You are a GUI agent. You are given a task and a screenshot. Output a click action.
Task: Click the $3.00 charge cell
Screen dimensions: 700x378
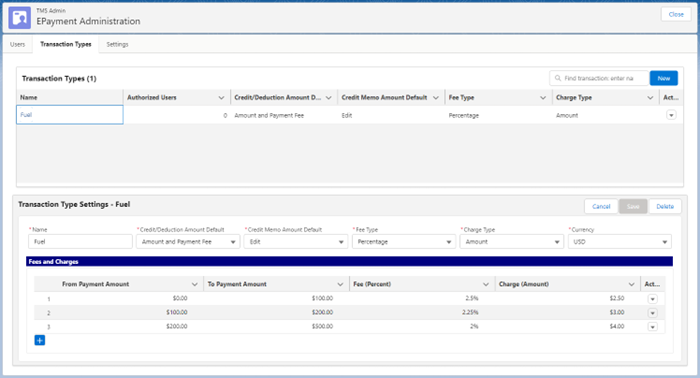click(x=568, y=312)
